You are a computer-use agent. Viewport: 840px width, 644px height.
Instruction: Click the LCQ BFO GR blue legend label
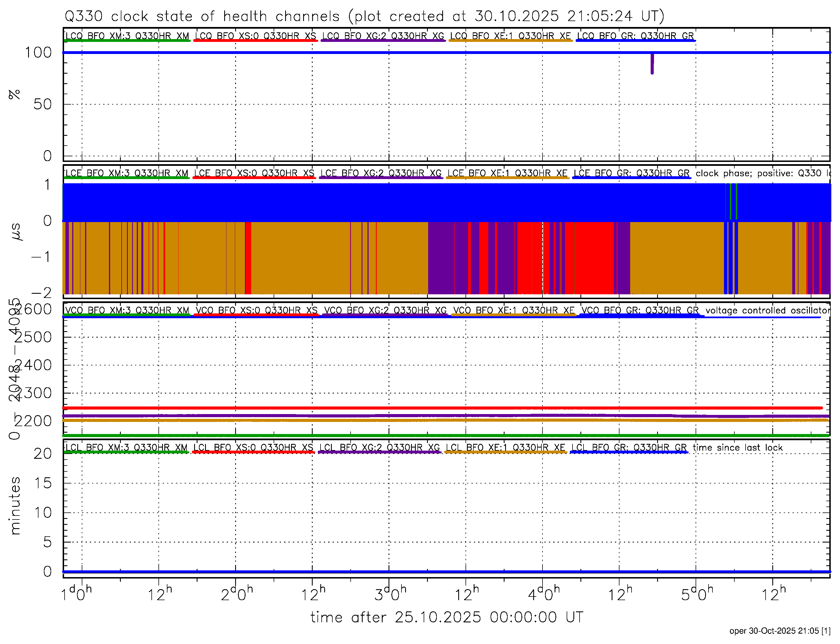coord(635,36)
